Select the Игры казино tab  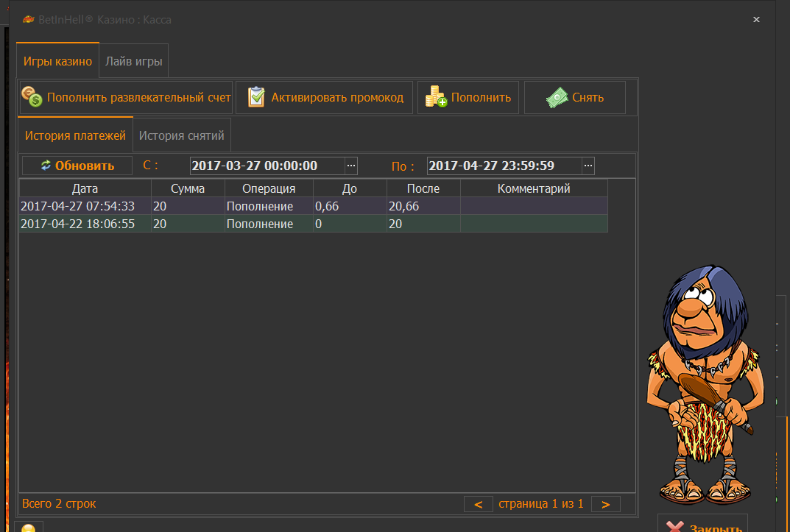pos(57,62)
